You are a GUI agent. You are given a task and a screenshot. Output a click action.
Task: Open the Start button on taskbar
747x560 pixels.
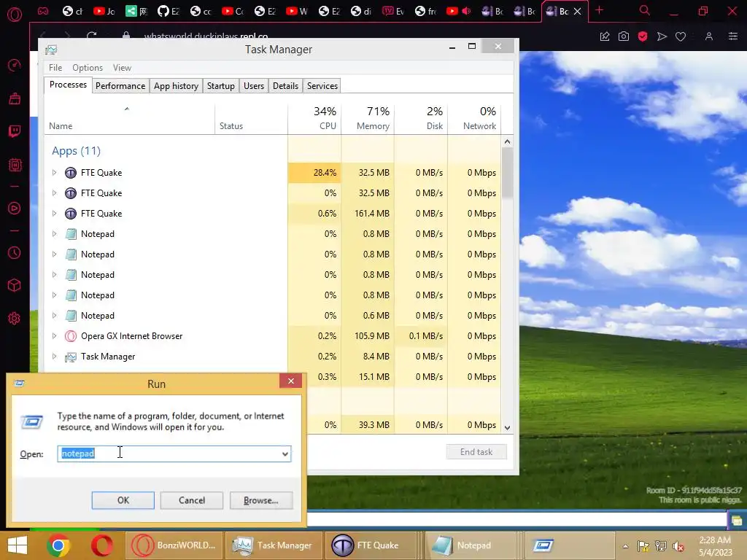(x=18, y=545)
